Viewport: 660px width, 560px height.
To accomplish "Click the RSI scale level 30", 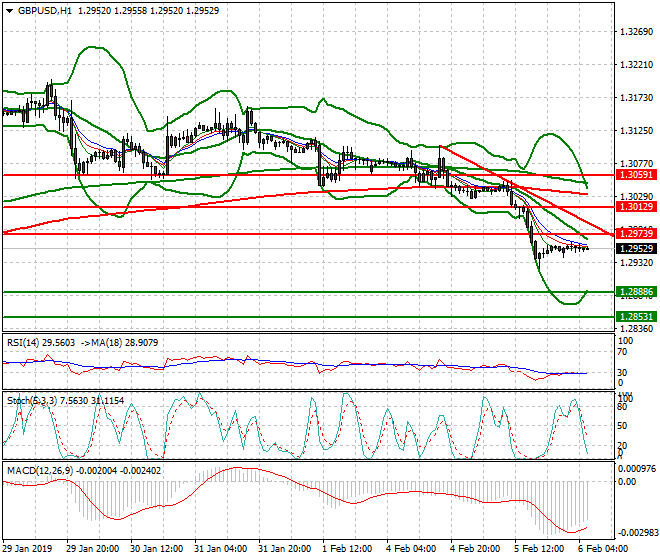I will point(622,373).
